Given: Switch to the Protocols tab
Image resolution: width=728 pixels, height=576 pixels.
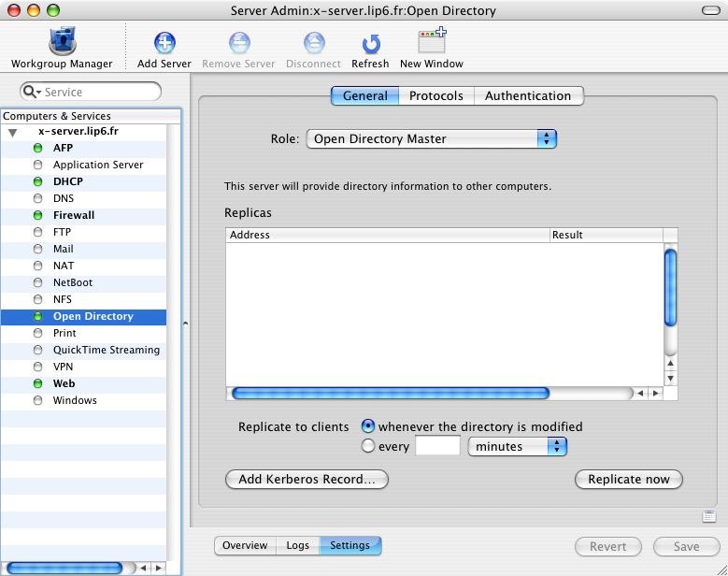Looking at the screenshot, I should tap(435, 95).
